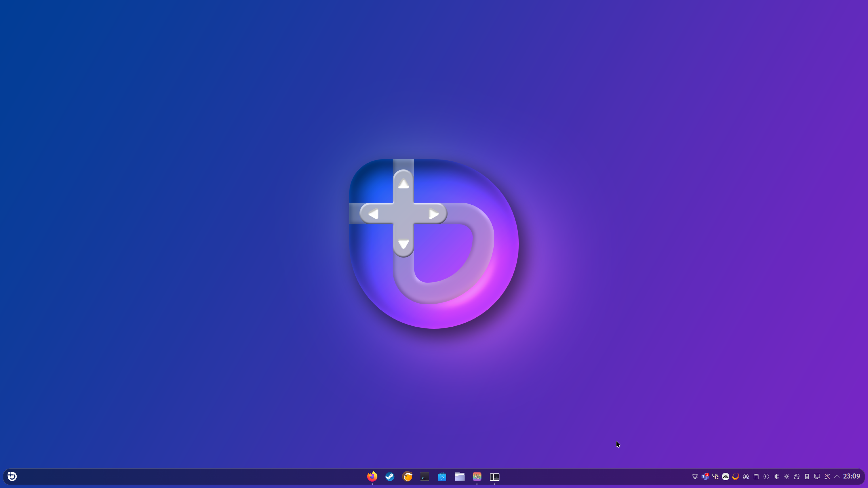Adjust screen brightness via the sun icon

[787, 476]
